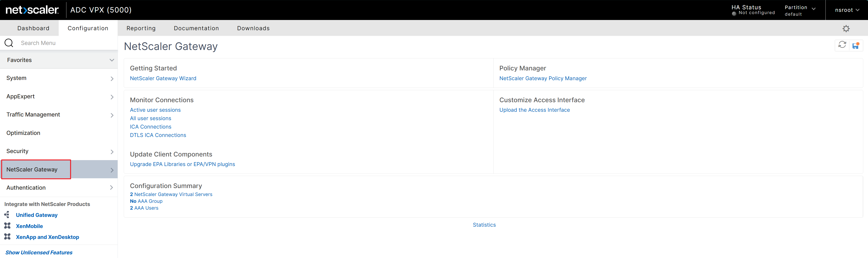Click the HA Status indicator dot
868x258 pixels.
(734, 13)
